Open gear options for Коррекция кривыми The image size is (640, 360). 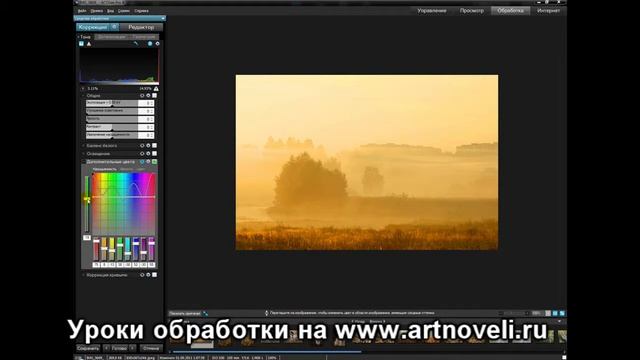coord(148,275)
